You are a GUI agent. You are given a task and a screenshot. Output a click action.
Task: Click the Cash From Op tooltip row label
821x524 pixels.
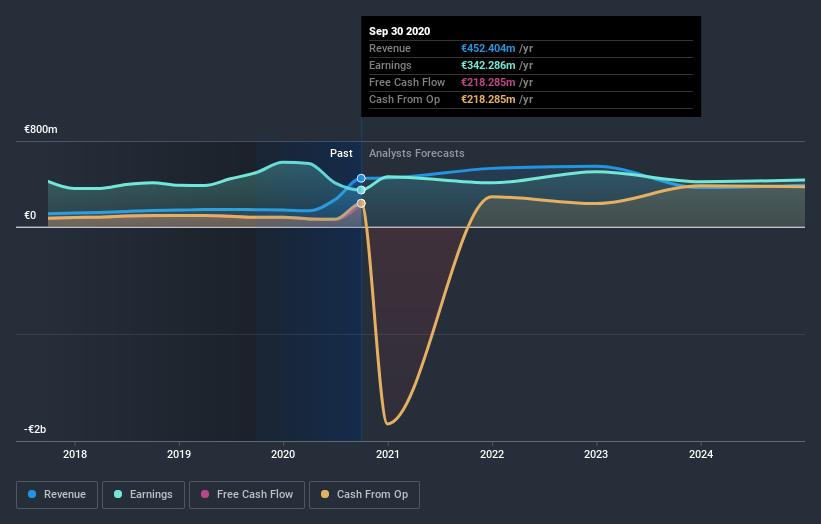404,99
